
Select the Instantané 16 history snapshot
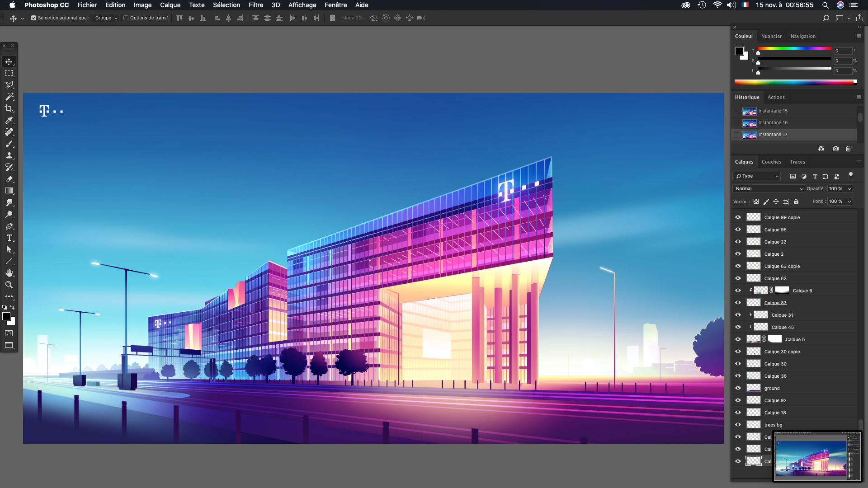[773, 123]
